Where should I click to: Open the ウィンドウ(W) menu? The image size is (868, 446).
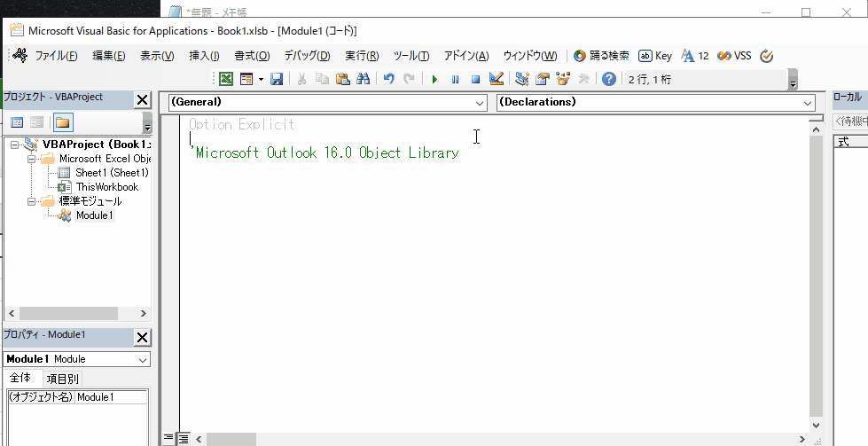click(x=530, y=55)
